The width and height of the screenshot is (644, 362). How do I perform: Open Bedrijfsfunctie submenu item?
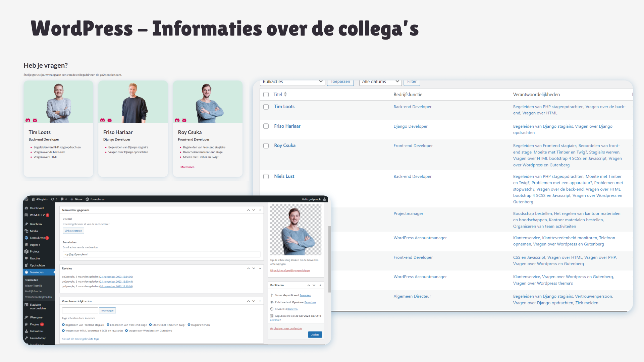pos(33,291)
